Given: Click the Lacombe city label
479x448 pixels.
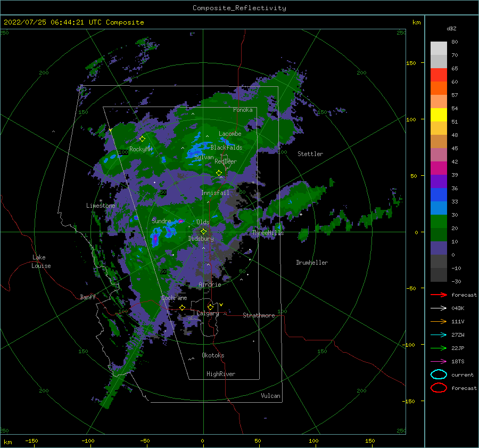Looking at the screenshot, I should tap(230, 134).
